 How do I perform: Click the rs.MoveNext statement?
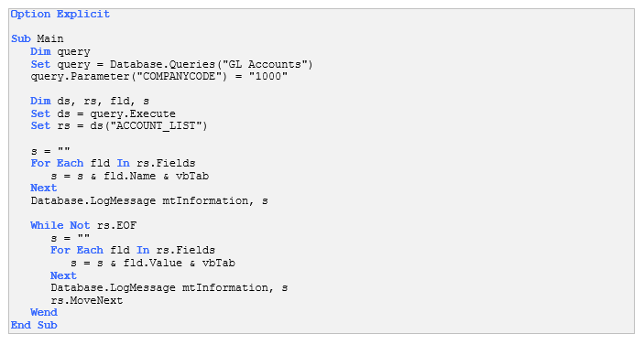pos(87,300)
